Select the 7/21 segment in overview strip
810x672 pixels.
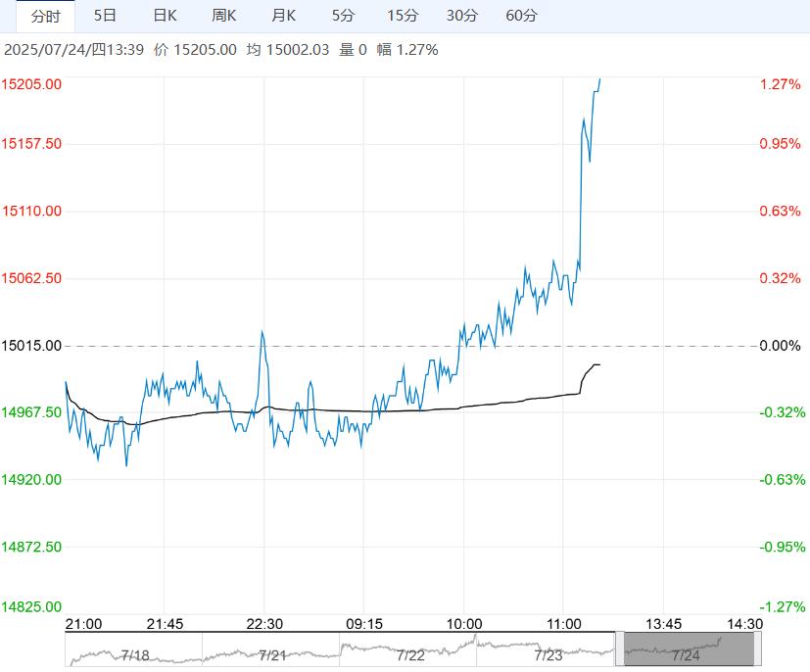[x=270, y=649]
